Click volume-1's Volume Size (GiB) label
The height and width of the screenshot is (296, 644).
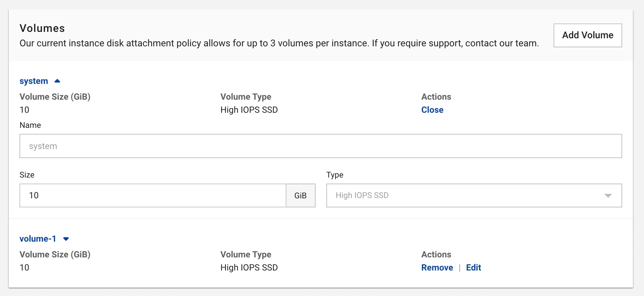click(x=55, y=254)
